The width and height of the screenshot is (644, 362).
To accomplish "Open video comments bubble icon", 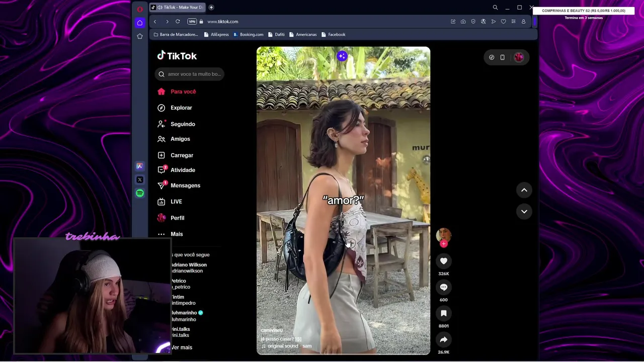I will point(443,287).
